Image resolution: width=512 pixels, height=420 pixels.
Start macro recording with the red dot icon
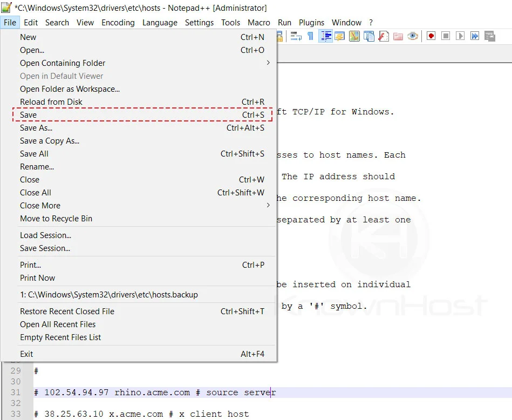tap(431, 36)
